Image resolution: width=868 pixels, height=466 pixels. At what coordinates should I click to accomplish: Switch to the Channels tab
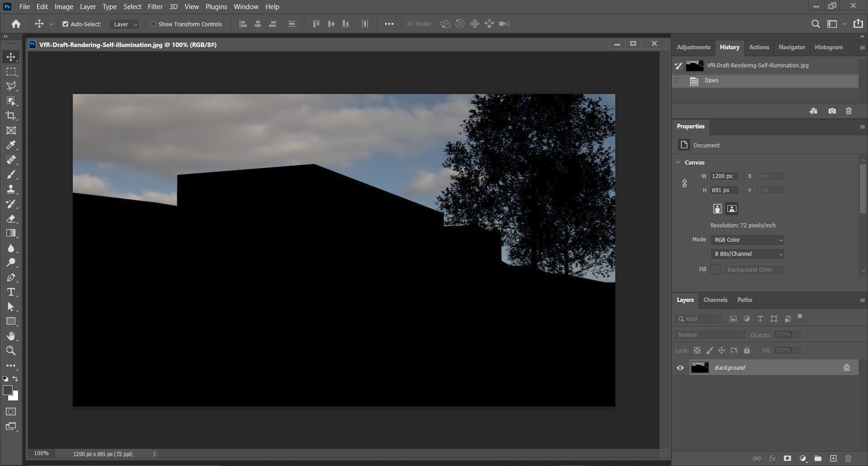tap(715, 300)
